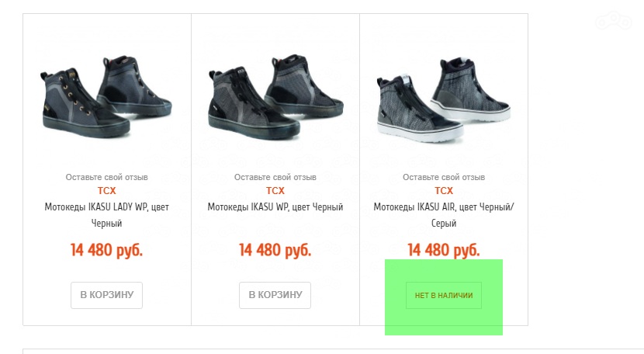Open TCX brand link on IKASU AIR card
This screenshot has width=644, height=354.
coord(443,191)
